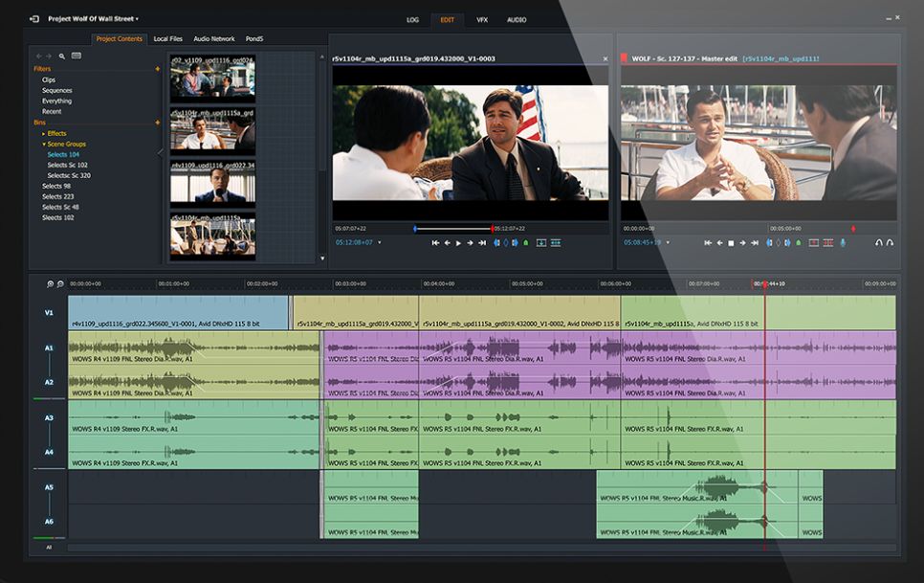Image resolution: width=924 pixels, height=583 pixels.
Task: Toggle the A1 audio track selector
Action: tap(49, 348)
